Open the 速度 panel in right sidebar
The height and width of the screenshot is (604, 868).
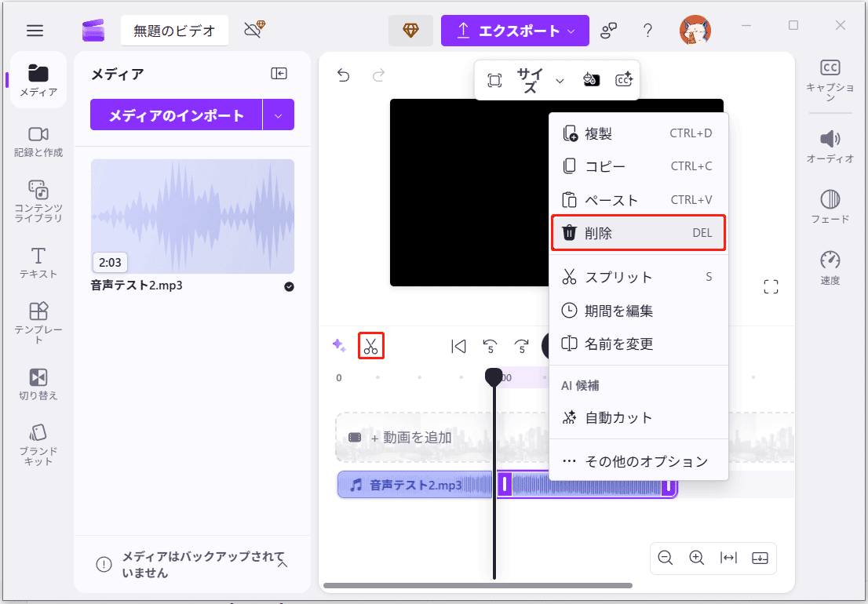tap(830, 267)
